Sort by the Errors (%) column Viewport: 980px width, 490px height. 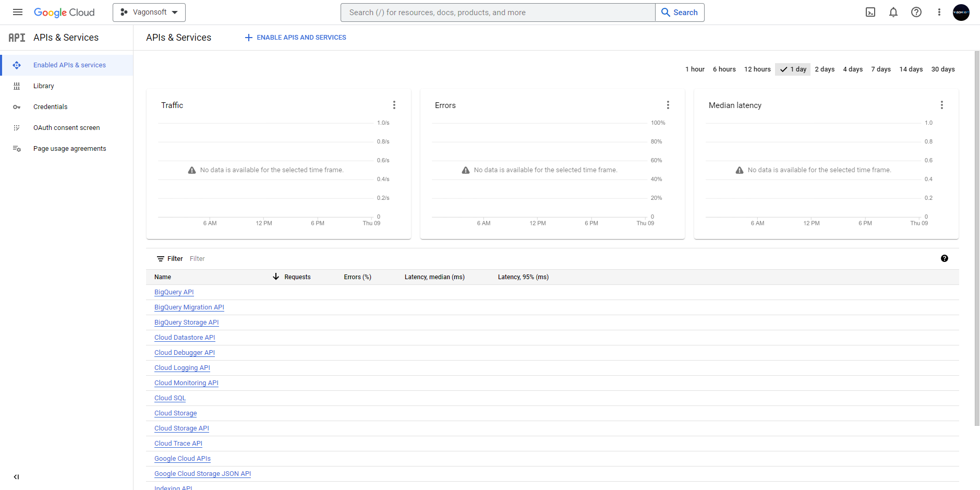tap(358, 277)
